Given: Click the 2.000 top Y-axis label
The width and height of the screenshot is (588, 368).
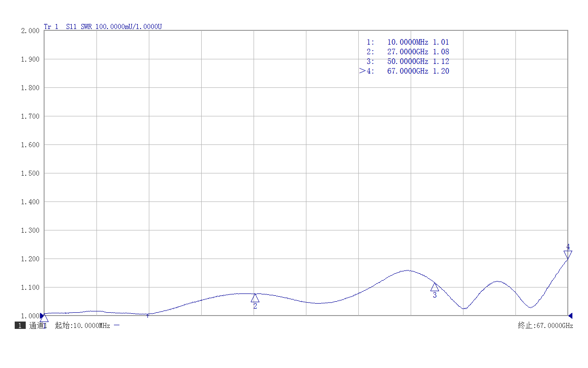Looking at the screenshot, I should 30,31.
